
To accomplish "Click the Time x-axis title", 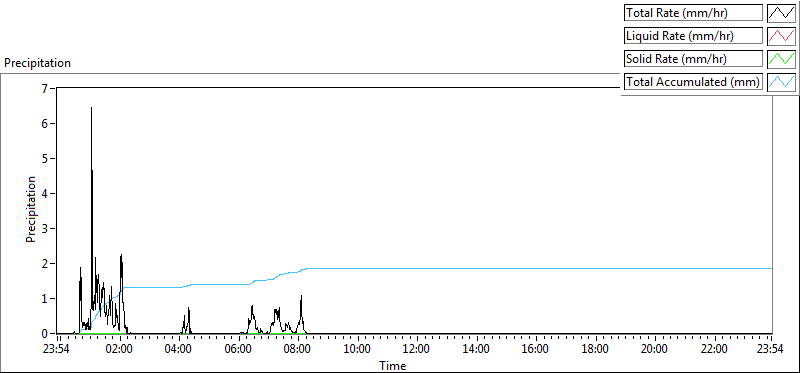I will pyautogui.click(x=393, y=365).
